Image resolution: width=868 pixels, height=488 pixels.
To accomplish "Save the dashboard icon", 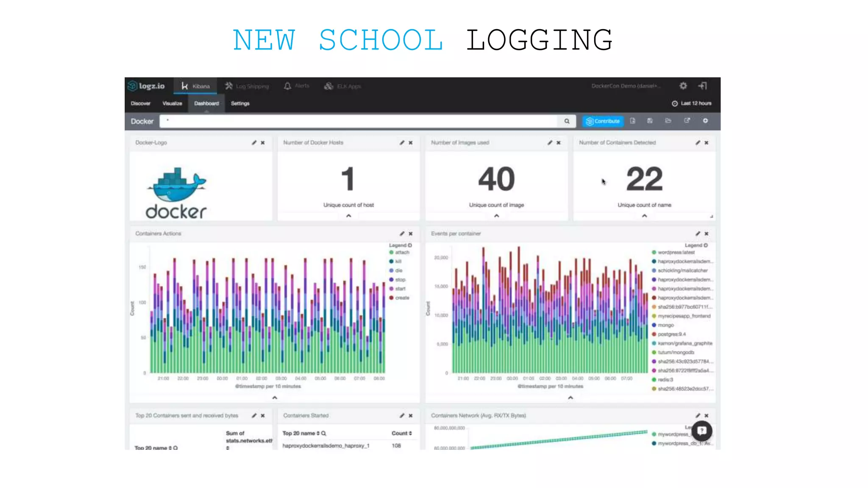I will 650,121.
